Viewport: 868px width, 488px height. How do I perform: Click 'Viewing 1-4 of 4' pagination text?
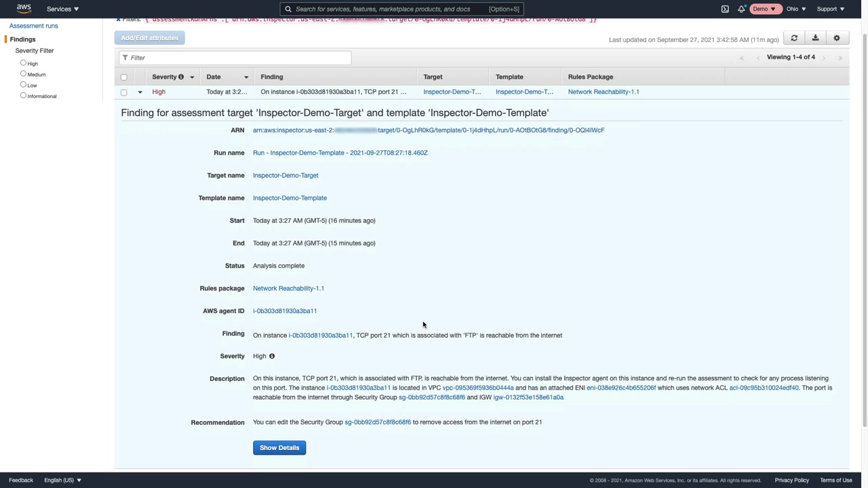[791, 57]
